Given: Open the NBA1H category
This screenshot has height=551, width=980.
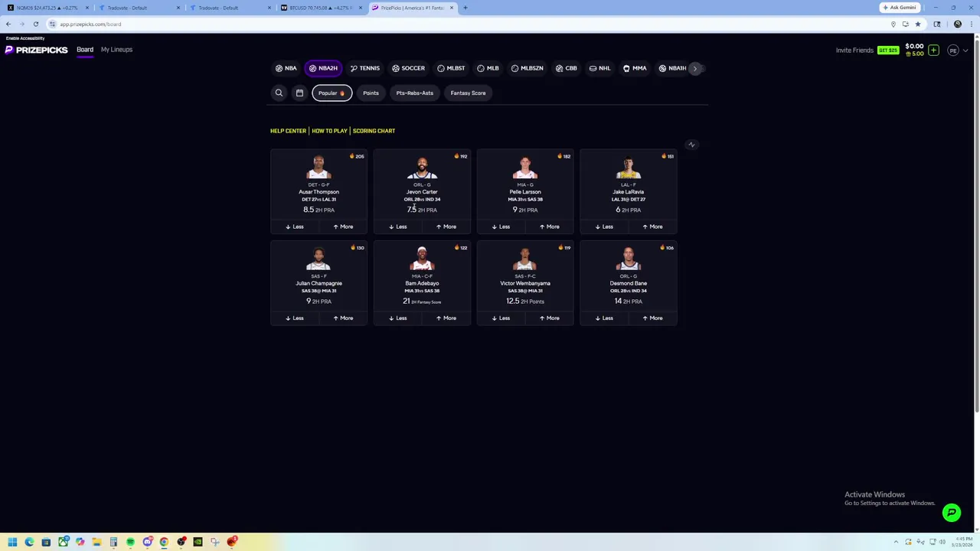Looking at the screenshot, I should [672, 68].
